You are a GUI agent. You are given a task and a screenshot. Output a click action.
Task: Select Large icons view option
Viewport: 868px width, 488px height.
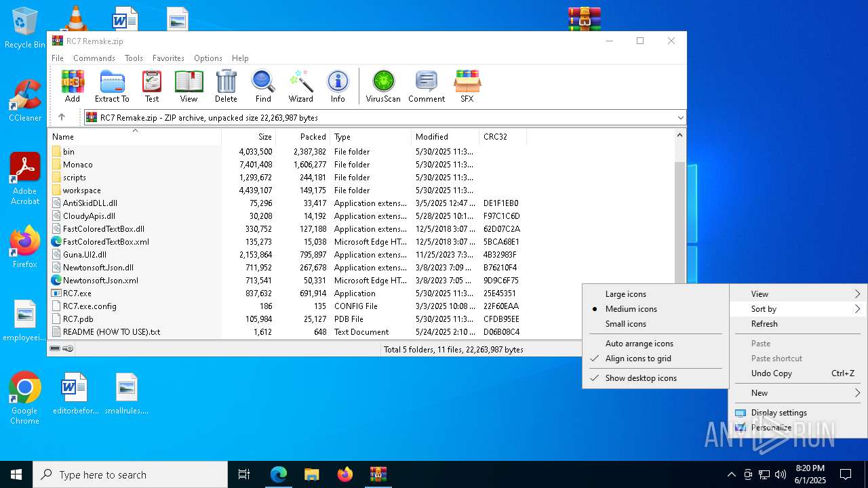pyautogui.click(x=655, y=294)
